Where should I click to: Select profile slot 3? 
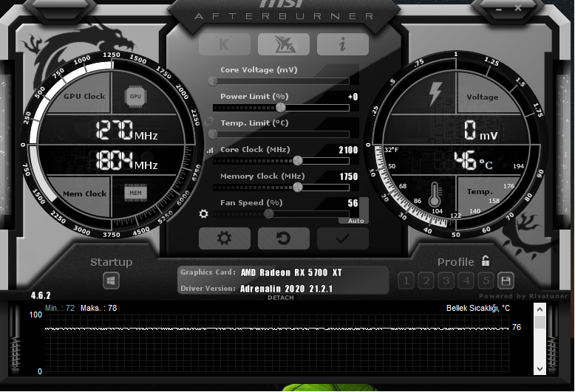tap(446, 281)
